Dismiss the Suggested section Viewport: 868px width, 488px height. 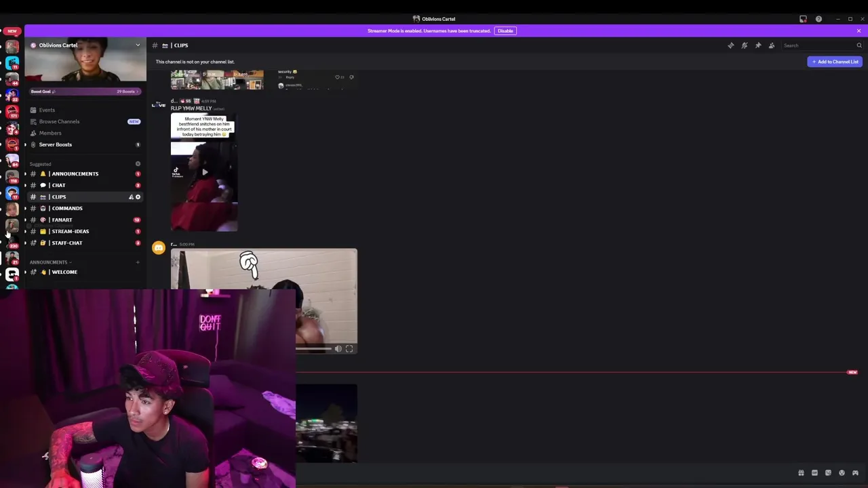click(138, 164)
